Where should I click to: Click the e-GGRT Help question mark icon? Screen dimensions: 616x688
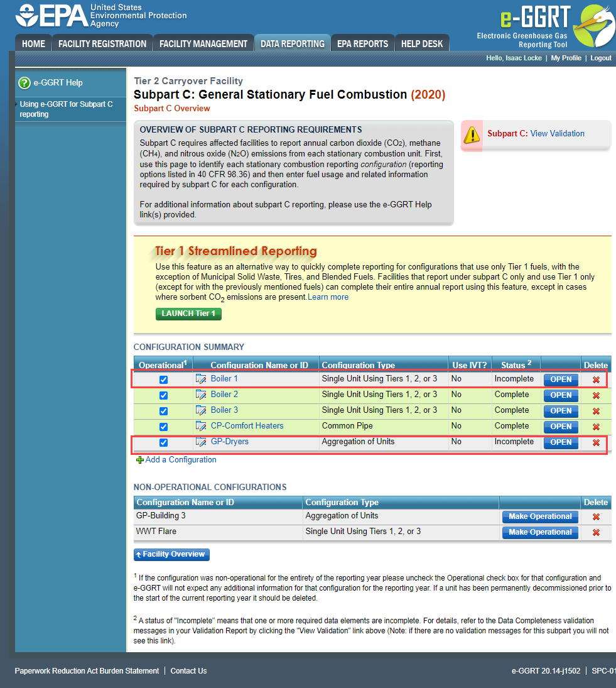coord(24,82)
